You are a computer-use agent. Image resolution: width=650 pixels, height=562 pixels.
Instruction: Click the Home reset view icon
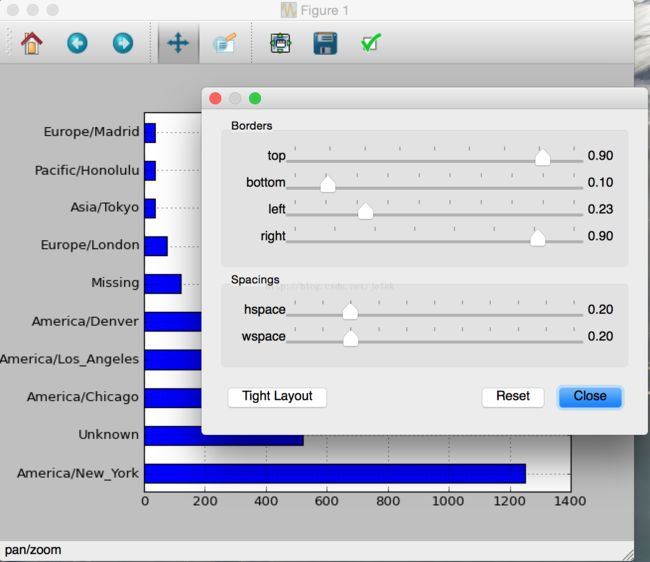tap(31, 44)
